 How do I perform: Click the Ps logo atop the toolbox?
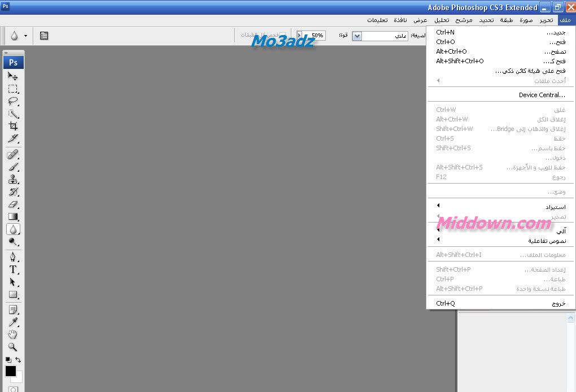[13, 63]
